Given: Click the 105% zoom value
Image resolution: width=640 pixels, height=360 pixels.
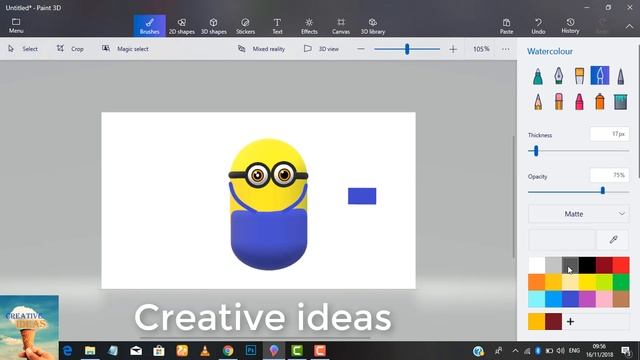Looking at the screenshot, I should [x=481, y=49].
